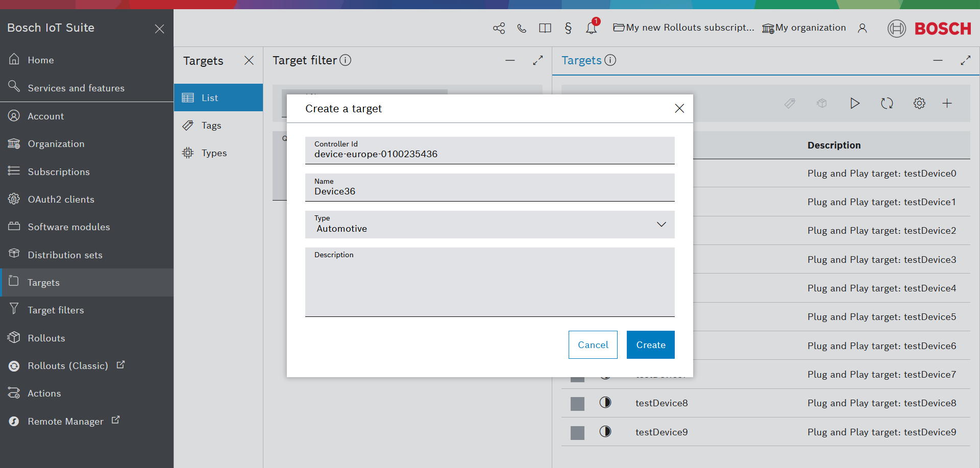Click the Create button
The height and width of the screenshot is (468, 980).
click(650, 345)
